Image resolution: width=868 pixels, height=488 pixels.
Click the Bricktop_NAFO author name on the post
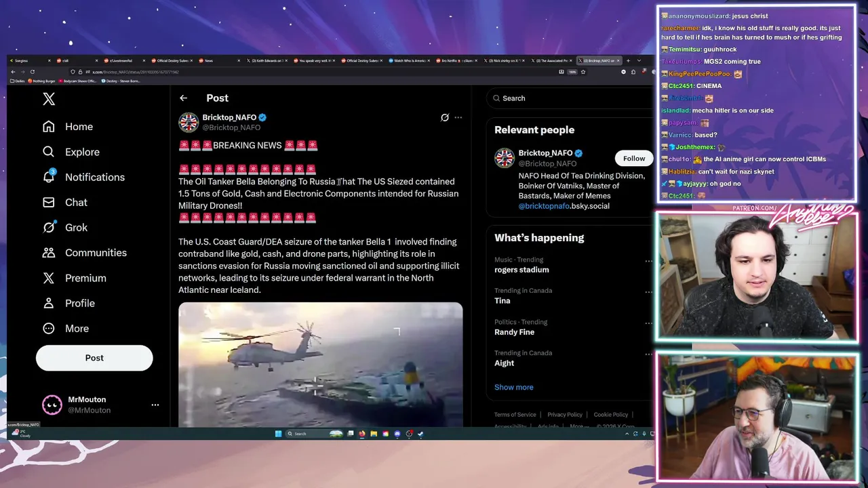[229, 117]
